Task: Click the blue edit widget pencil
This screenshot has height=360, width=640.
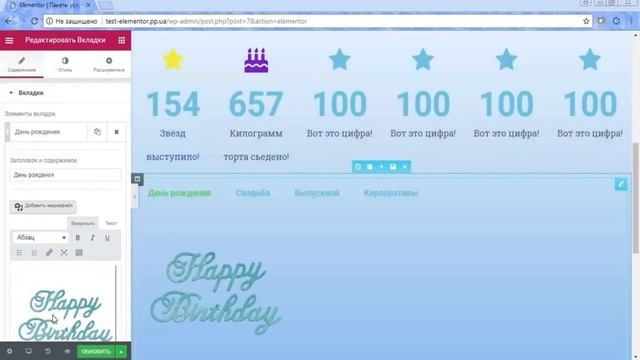Action: (x=621, y=184)
